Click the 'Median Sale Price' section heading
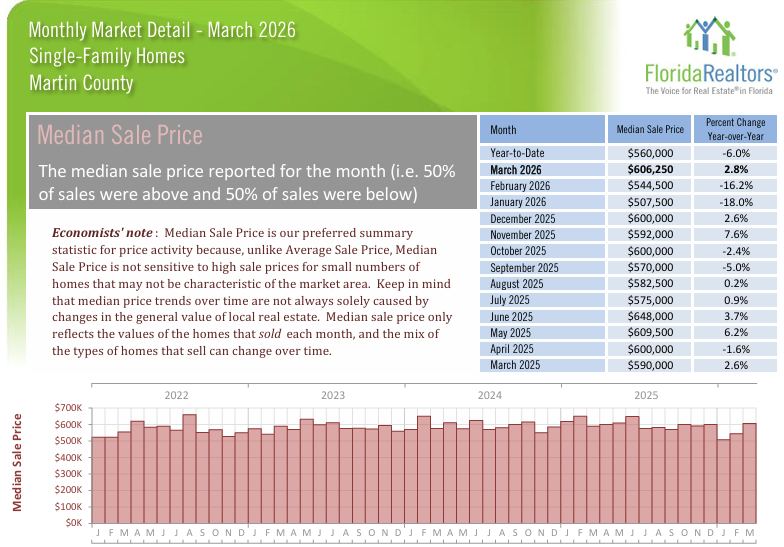This screenshot has height=547, width=784. 120,135
